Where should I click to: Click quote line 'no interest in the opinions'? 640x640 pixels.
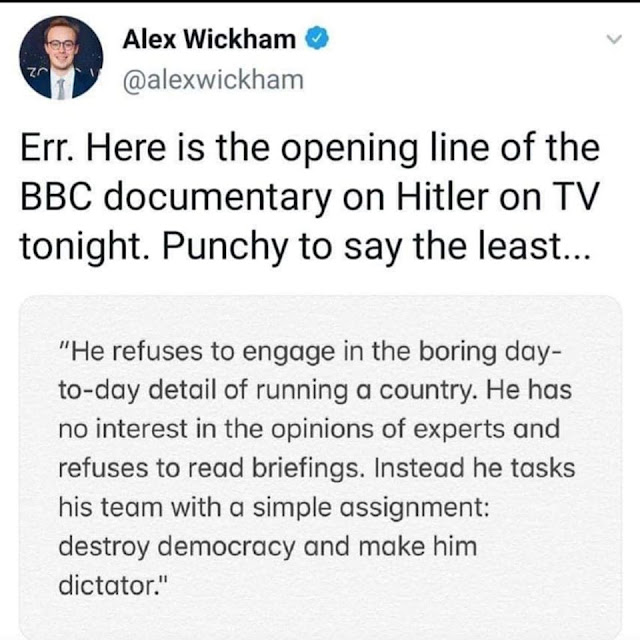(309, 430)
